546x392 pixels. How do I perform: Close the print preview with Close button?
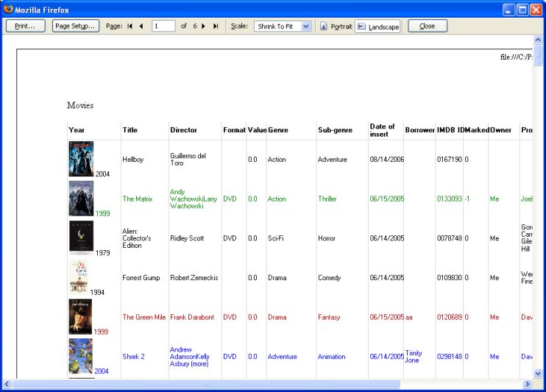tap(428, 26)
